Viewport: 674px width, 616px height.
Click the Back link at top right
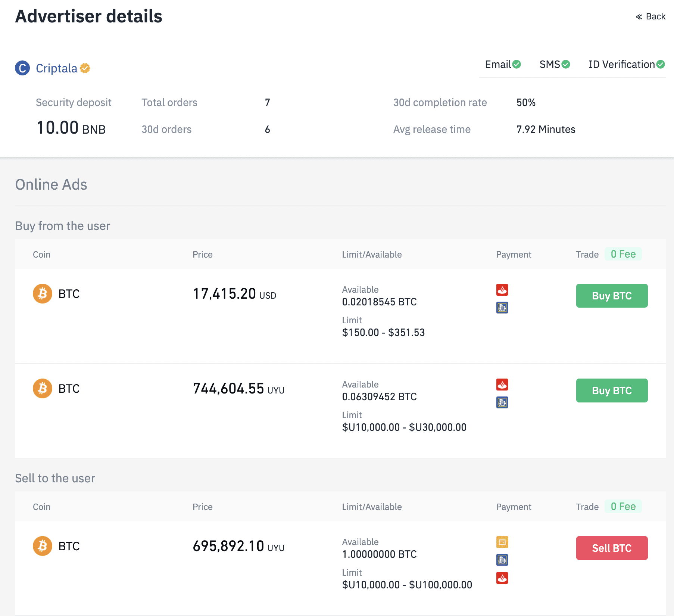(x=650, y=16)
